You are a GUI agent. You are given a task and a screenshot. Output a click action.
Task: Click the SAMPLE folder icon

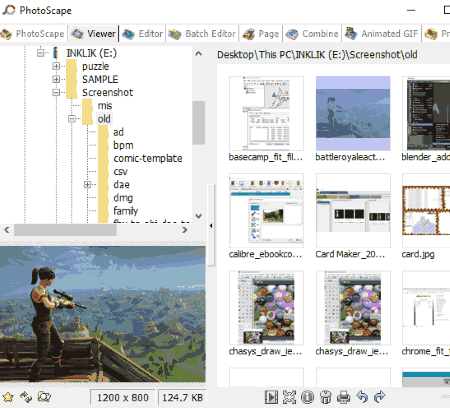[x=71, y=79]
